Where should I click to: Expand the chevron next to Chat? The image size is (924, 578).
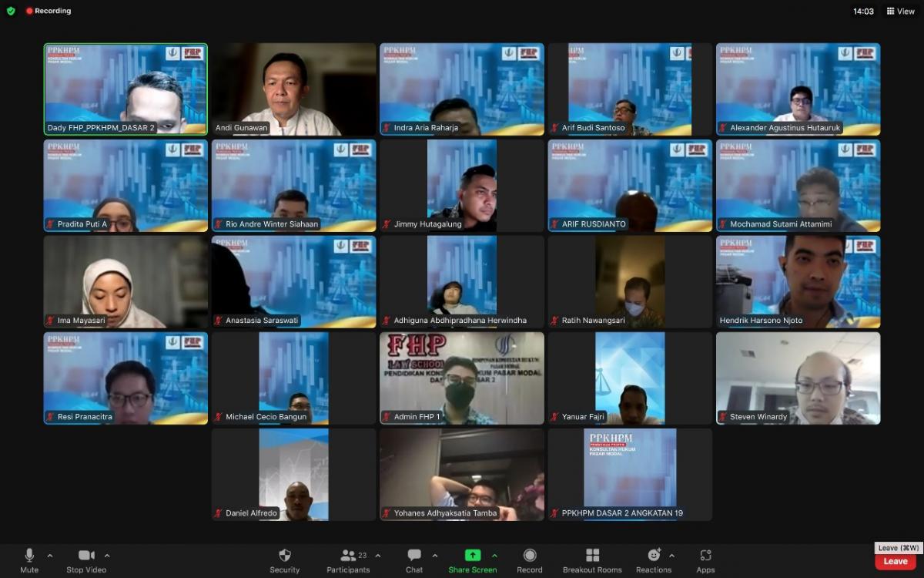coord(435,556)
